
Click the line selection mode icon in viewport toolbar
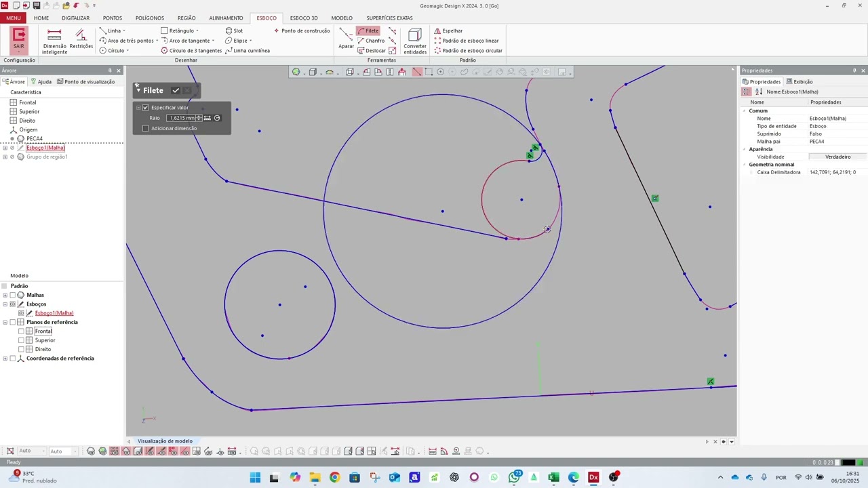[x=417, y=72]
